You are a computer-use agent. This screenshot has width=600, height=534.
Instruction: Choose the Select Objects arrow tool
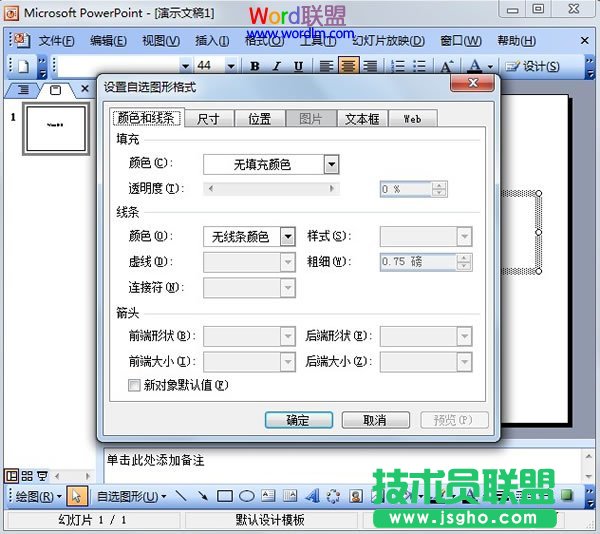click(77, 497)
